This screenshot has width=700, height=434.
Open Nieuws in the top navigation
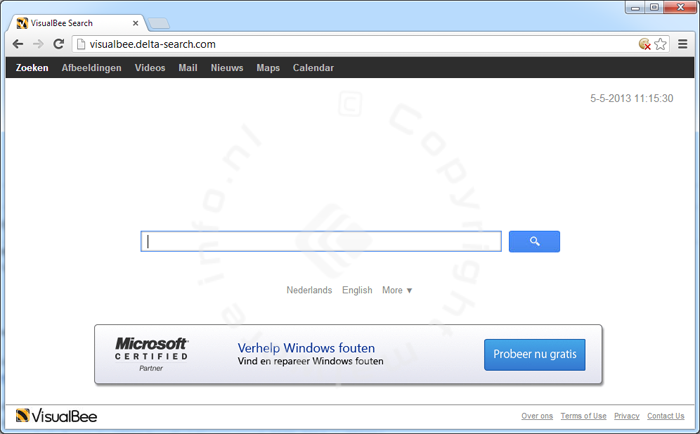coord(227,68)
